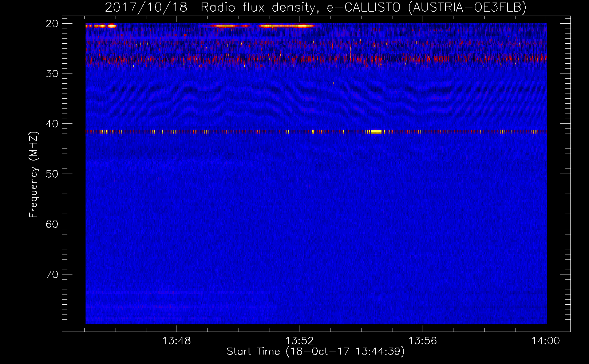Screen dimensions: 589x364
Task: Click the '13:56' time tick label
Action: [x=423, y=341]
